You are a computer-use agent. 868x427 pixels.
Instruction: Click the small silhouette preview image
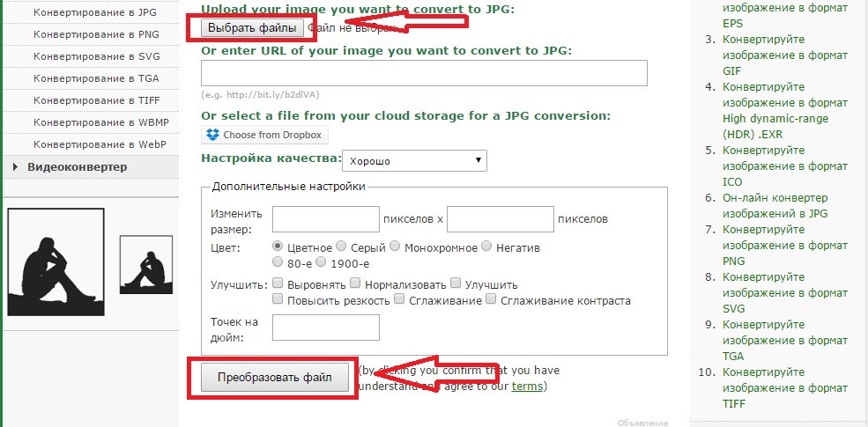coord(145,264)
